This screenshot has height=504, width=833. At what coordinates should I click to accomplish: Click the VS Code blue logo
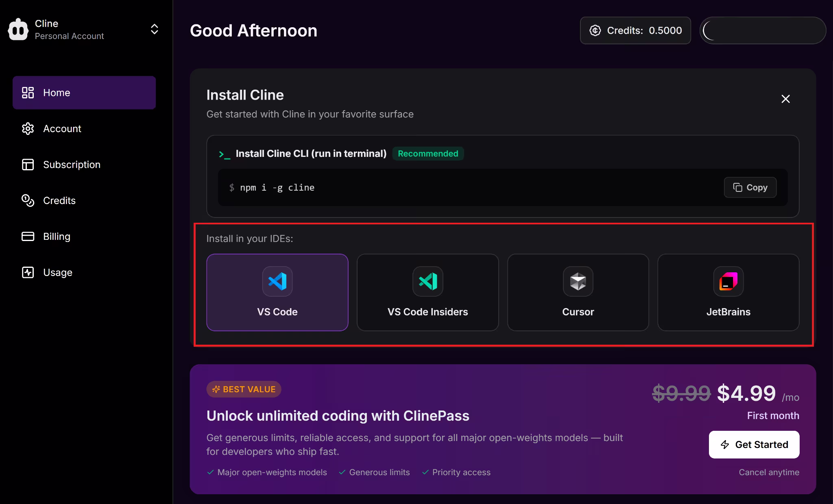(x=277, y=281)
